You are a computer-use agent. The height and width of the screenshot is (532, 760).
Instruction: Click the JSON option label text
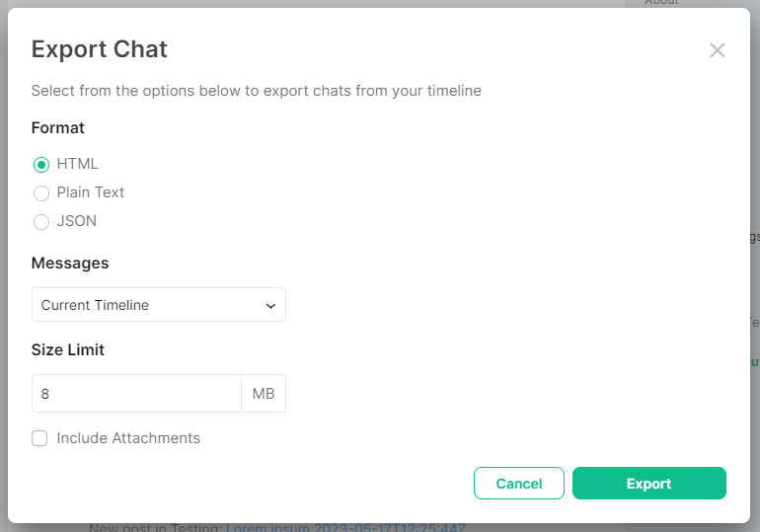tap(77, 221)
